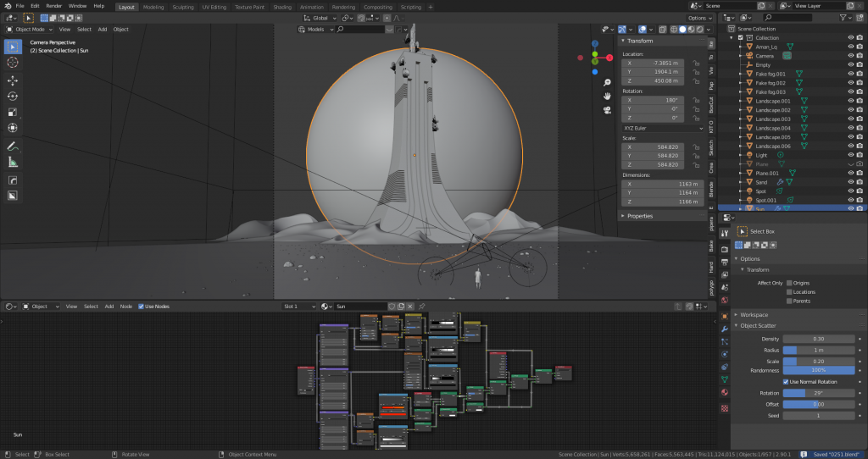Open the Global transform orientation dropdown
Image resolution: width=868 pixels, height=459 pixels.
point(320,18)
